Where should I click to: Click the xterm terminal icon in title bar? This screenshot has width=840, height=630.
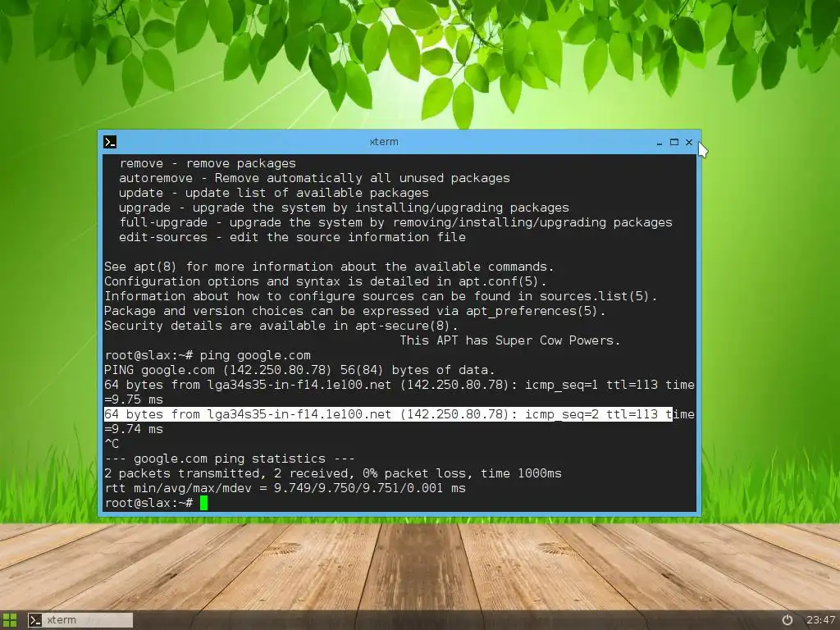(x=110, y=142)
